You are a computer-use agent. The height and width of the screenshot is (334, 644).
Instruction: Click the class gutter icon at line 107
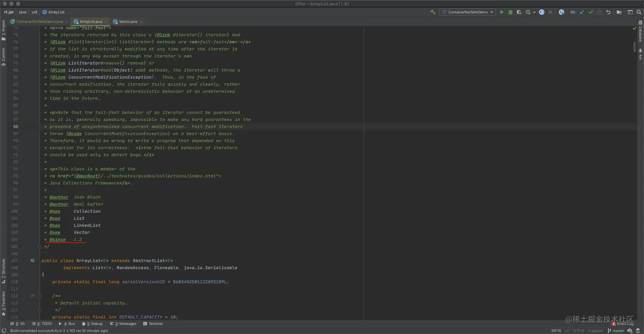32,261
